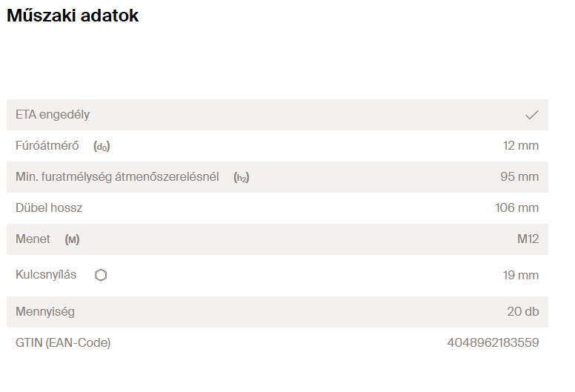
Task: Select the ETA engedély row label
Action: (53, 115)
